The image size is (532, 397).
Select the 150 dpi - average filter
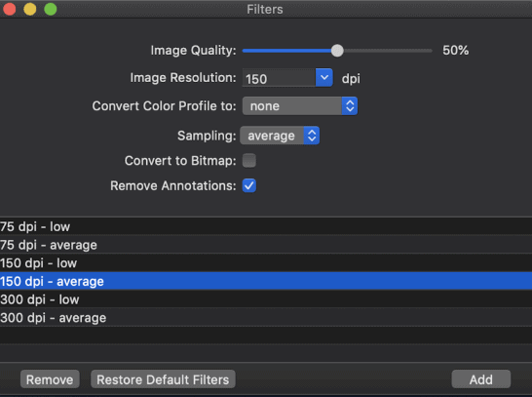[x=266, y=281]
